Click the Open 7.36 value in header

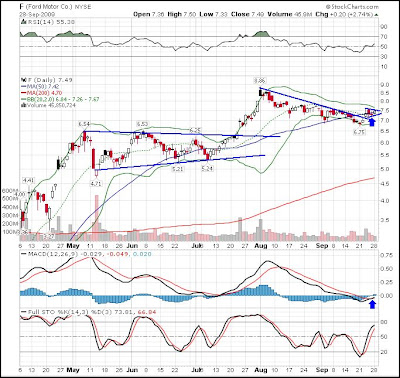click(x=148, y=14)
